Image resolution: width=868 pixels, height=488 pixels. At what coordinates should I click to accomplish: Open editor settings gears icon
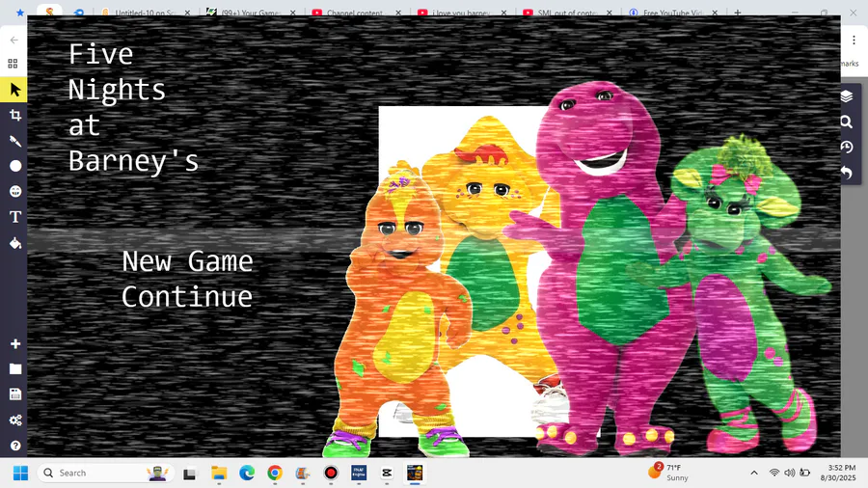coord(14,420)
